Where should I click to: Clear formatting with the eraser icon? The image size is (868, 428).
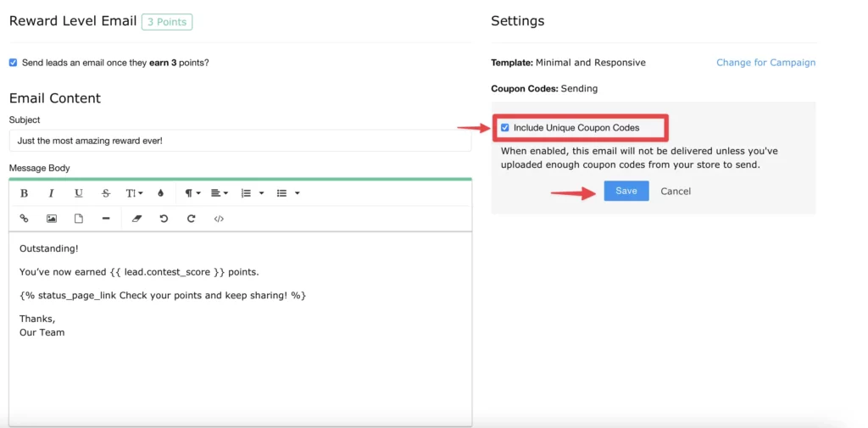[x=137, y=219]
